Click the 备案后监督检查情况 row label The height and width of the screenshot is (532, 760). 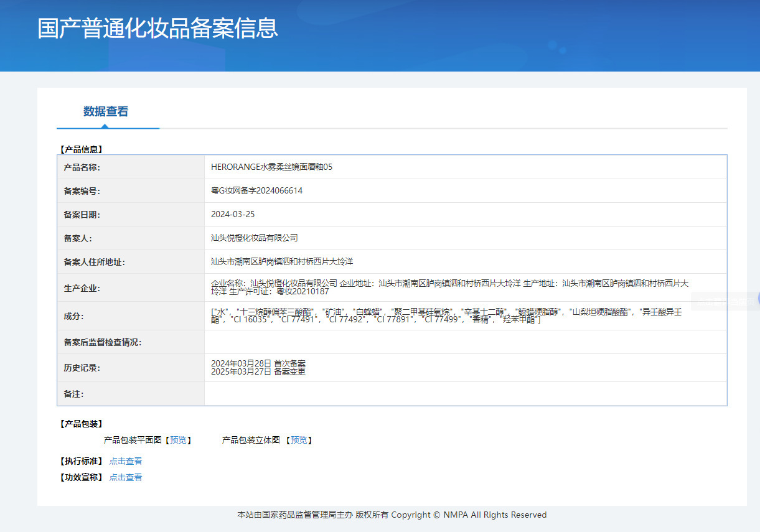click(x=103, y=342)
